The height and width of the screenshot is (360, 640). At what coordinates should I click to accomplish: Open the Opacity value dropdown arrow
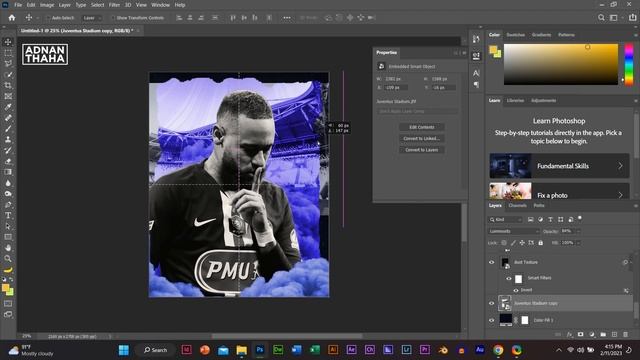coord(578,231)
